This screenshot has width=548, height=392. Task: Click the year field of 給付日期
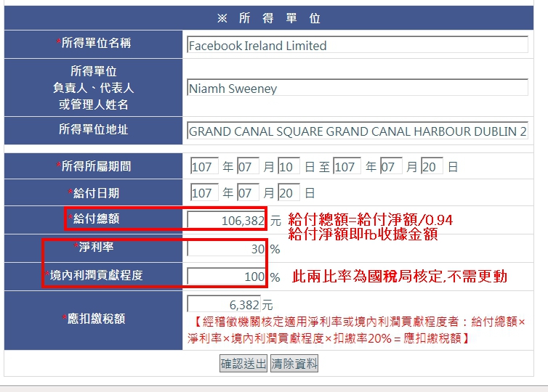[x=204, y=194]
